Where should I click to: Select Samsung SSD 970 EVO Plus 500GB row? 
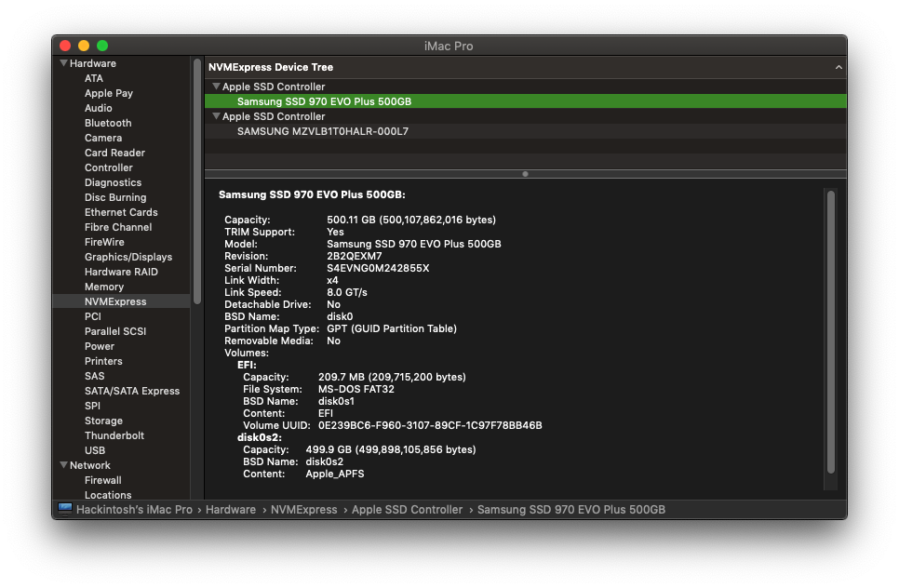525,100
